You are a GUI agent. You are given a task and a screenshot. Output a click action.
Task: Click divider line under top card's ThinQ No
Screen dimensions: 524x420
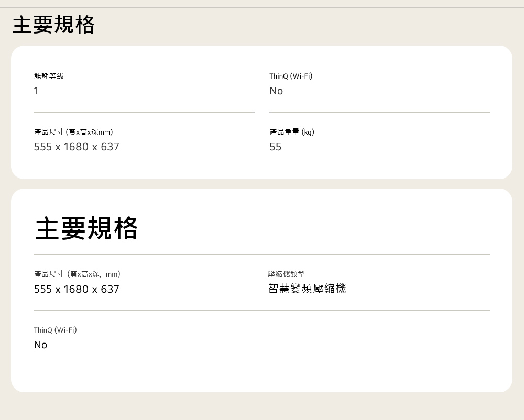click(x=380, y=112)
